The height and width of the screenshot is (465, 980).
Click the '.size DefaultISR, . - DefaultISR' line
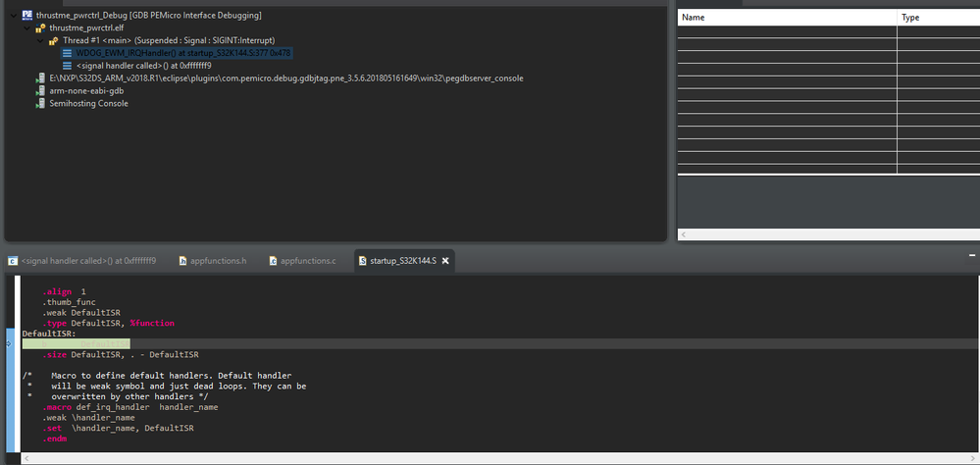tap(121, 354)
